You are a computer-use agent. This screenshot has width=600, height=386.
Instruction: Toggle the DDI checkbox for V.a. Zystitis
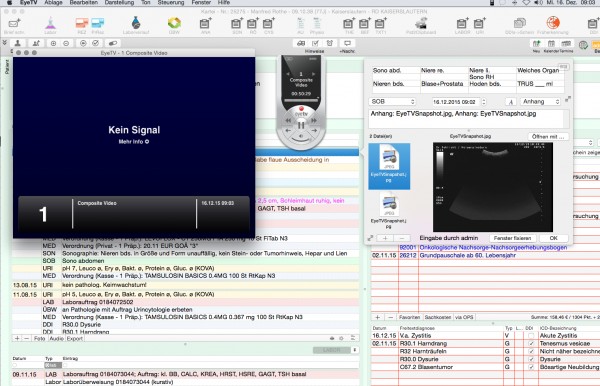pyautogui.click(x=531, y=336)
